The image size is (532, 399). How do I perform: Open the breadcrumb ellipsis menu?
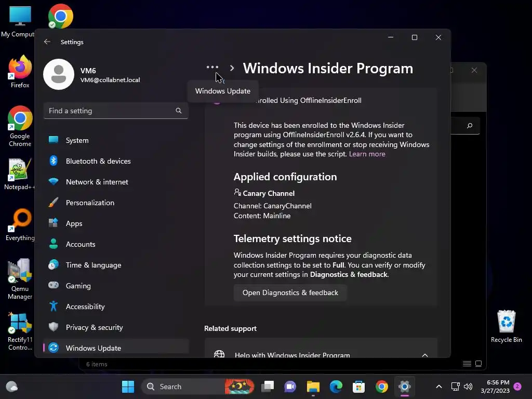212,67
